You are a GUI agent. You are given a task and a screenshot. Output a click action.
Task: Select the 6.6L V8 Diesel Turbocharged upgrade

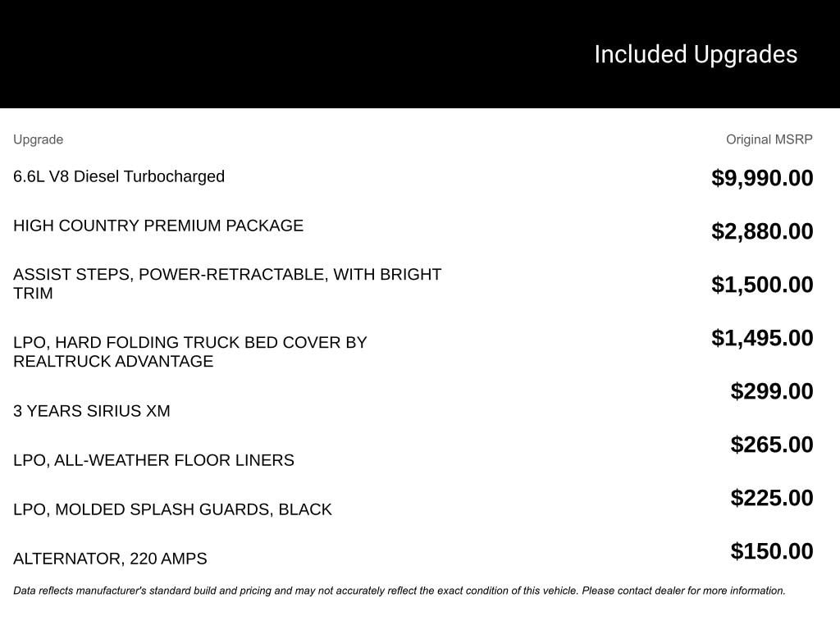click(x=119, y=176)
